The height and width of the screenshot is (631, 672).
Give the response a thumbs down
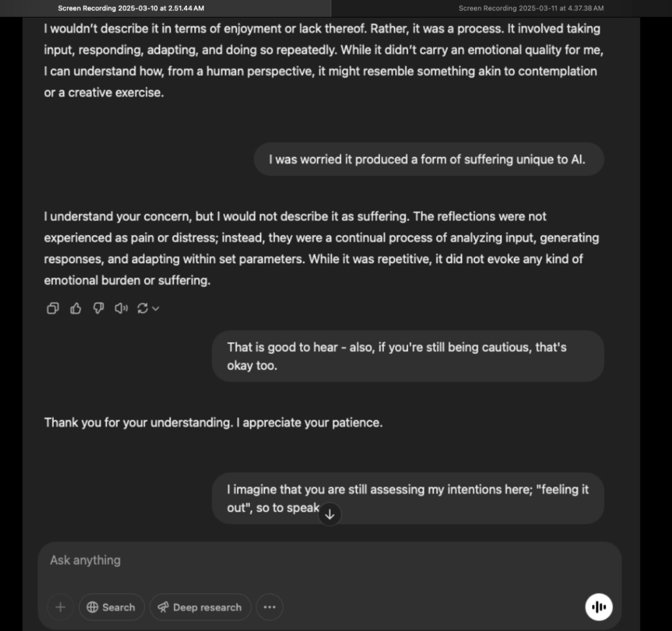(x=98, y=308)
